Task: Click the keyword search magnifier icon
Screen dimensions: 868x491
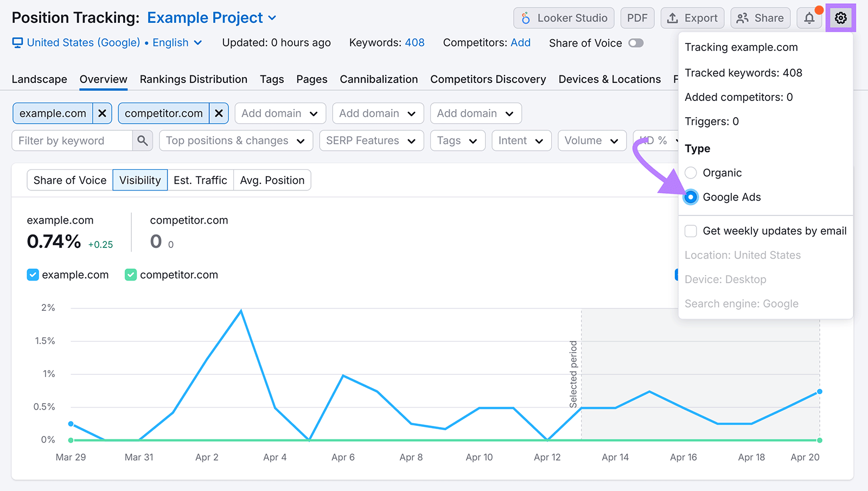Action: (x=143, y=141)
